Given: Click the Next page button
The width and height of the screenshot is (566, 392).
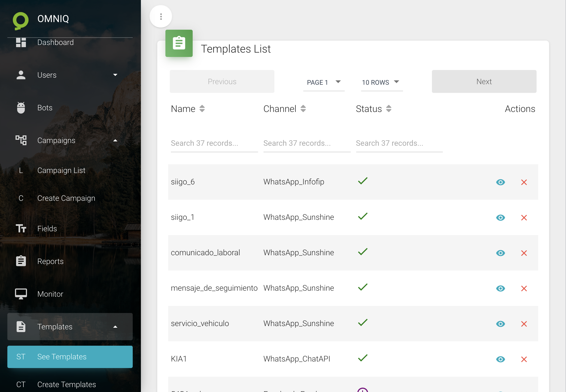Looking at the screenshot, I should click(484, 81).
